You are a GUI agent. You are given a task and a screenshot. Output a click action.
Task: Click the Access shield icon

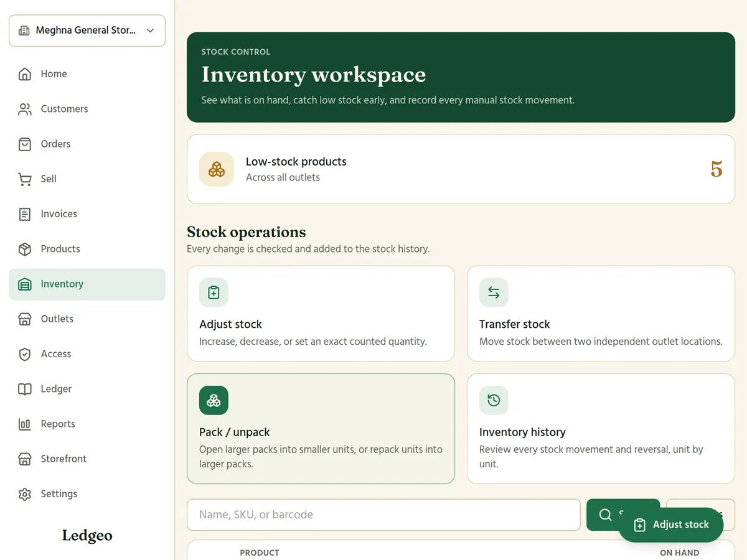click(x=25, y=354)
